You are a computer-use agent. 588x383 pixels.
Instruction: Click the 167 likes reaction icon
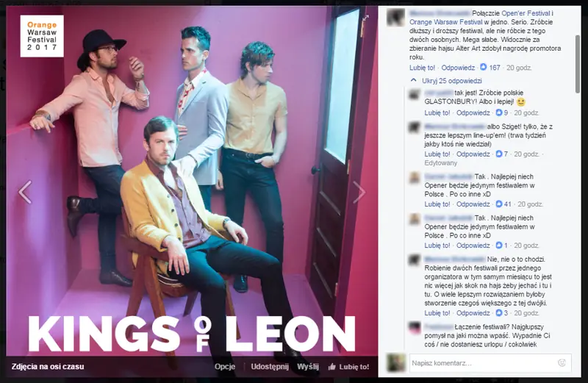click(484, 67)
